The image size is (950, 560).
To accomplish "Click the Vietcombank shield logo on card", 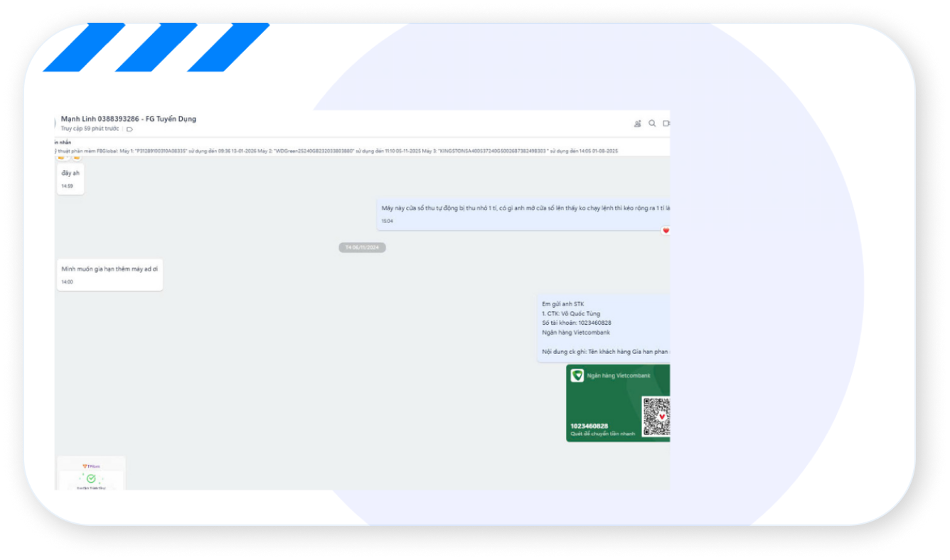I will coord(577,375).
